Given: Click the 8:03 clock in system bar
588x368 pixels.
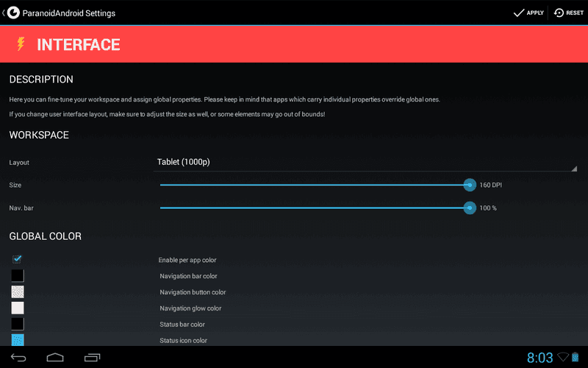Looking at the screenshot, I should 540,358.
